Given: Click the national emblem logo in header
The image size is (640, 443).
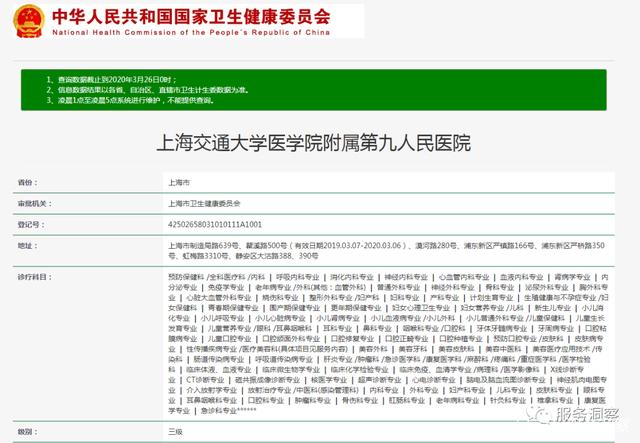Looking at the screenshot, I should point(24,21).
